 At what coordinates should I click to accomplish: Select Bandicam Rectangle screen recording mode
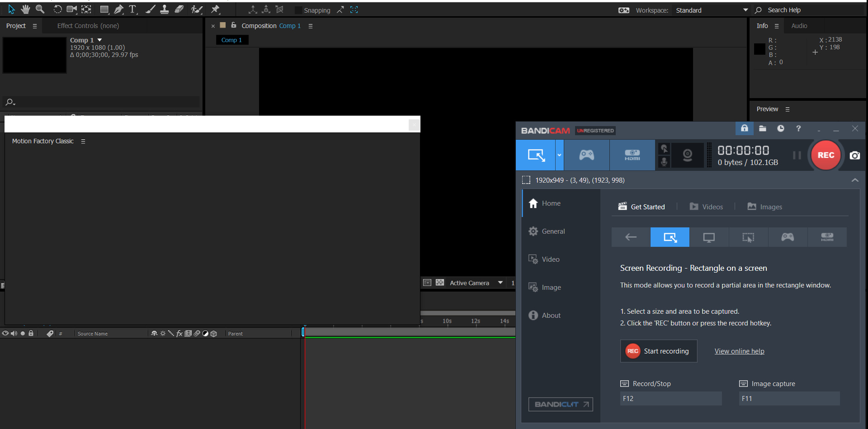(x=536, y=155)
